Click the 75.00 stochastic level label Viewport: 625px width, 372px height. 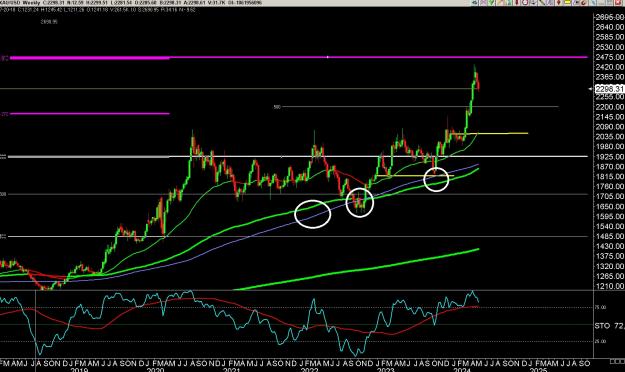coord(601,307)
